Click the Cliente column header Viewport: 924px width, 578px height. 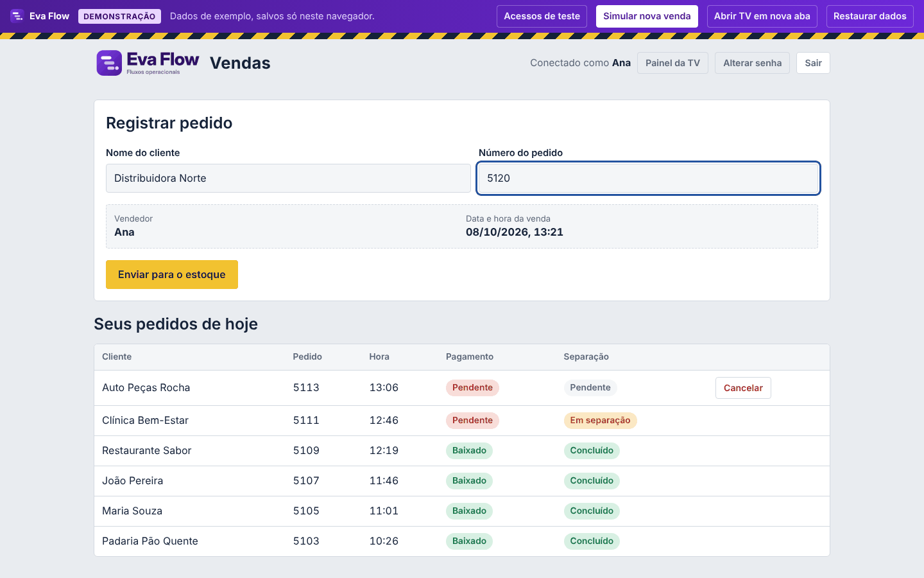point(117,357)
